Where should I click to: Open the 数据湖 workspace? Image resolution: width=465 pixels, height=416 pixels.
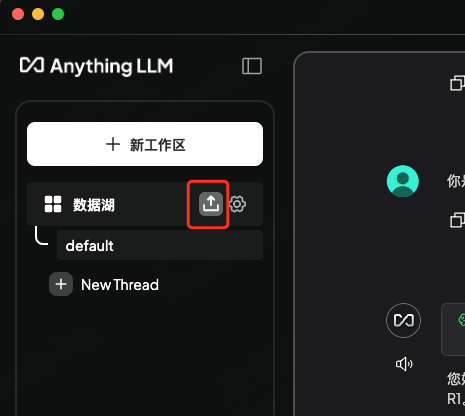tap(94, 205)
